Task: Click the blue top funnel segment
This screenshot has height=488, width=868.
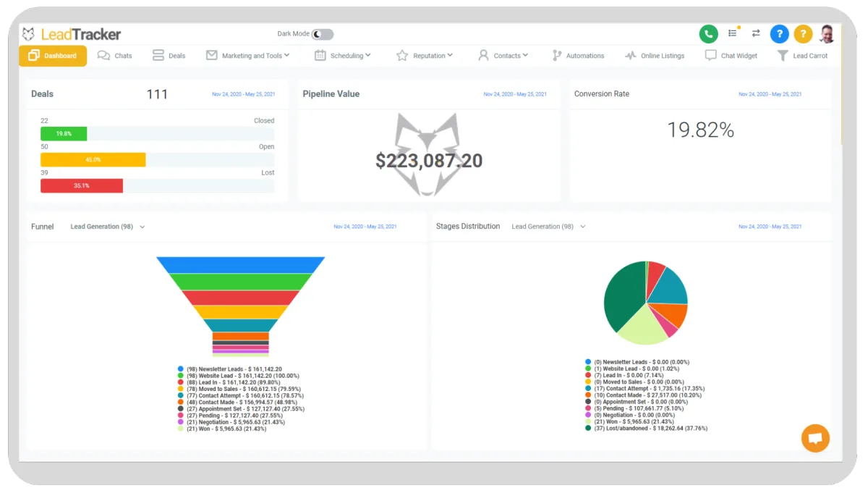Action: point(241,265)
